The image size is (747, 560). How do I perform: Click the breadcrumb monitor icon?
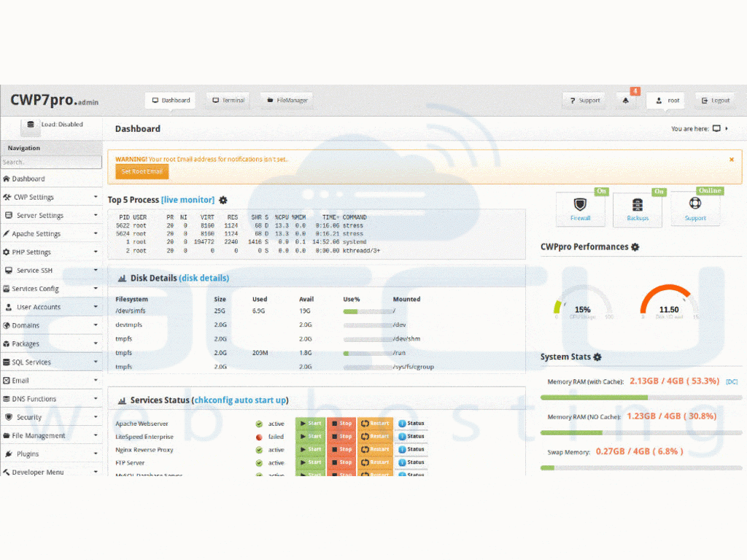tap(716, 128)
